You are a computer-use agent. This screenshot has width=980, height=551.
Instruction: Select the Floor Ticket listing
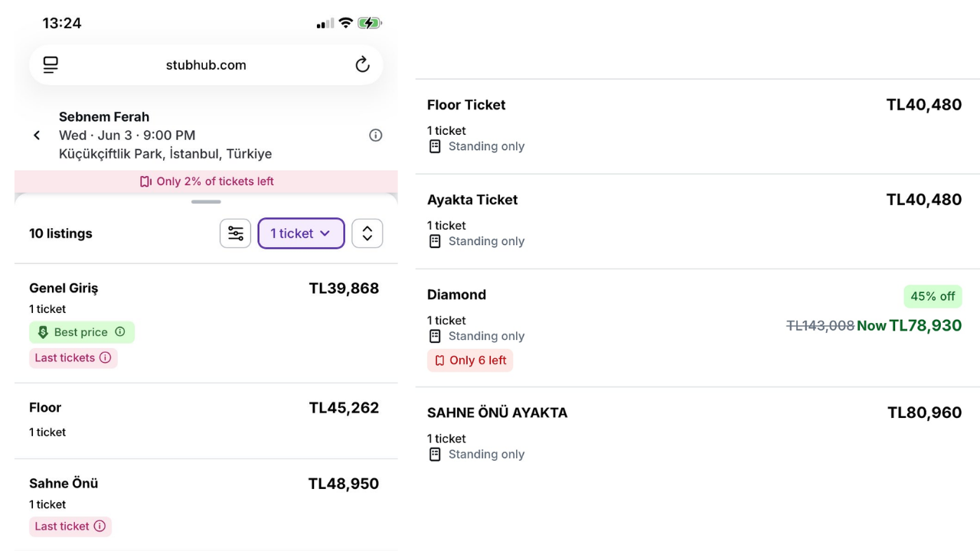coord(697,126)
